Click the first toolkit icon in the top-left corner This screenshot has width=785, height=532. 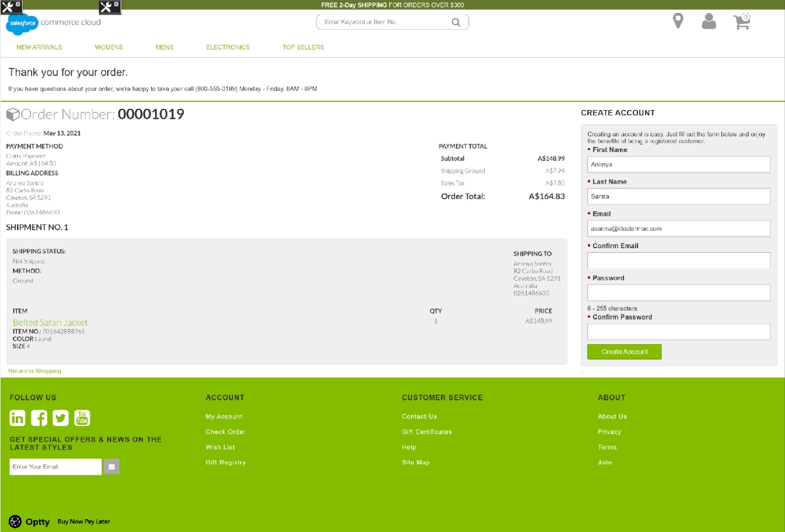[11, 6]
